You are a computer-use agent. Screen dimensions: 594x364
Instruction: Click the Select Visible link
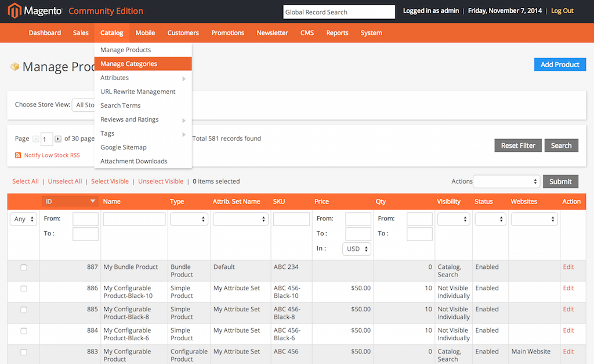tap(110, 181)
